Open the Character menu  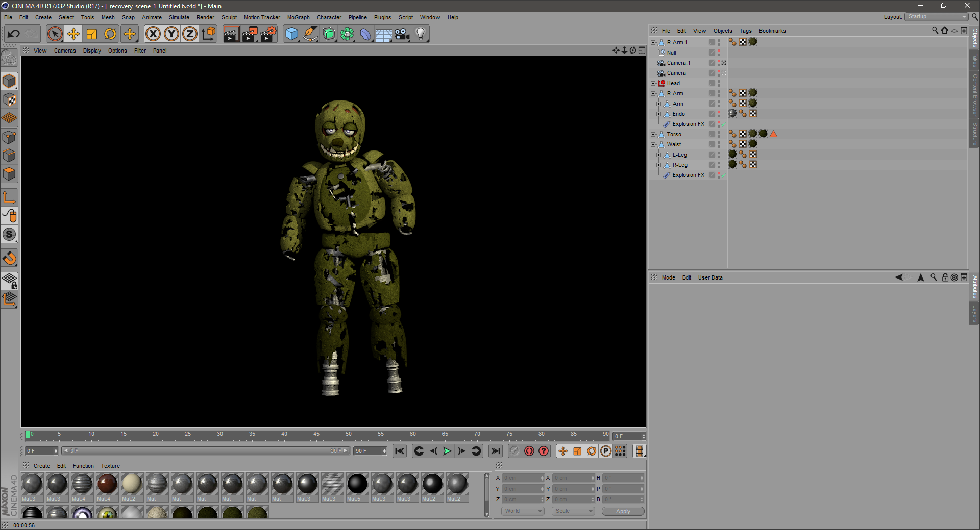pos(329,17)
